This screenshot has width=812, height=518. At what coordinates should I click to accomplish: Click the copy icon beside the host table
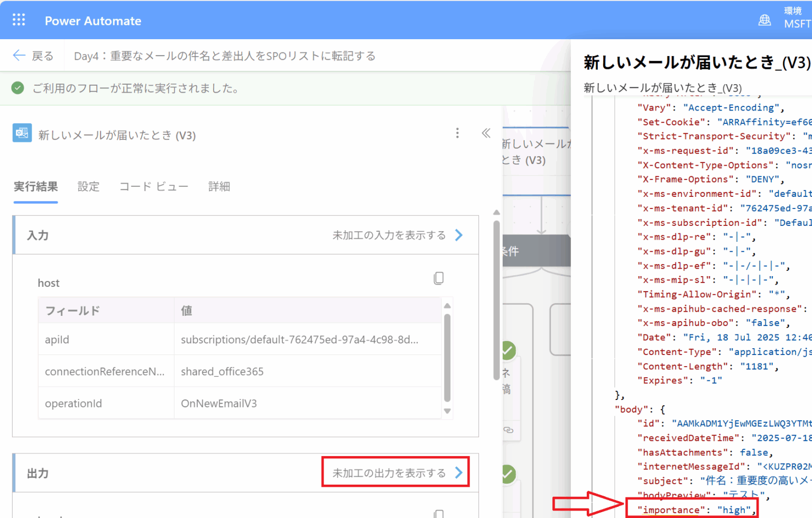click(x=439, y=278)
